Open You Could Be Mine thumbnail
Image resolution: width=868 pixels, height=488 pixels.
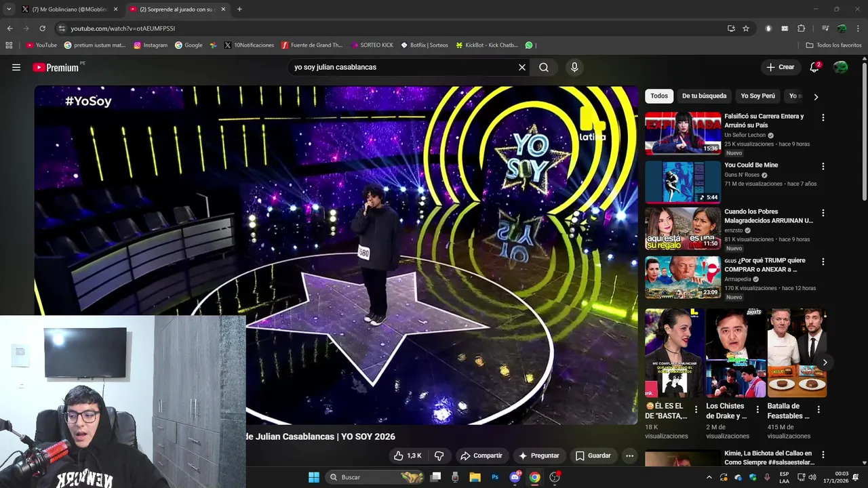coord(683,182)
